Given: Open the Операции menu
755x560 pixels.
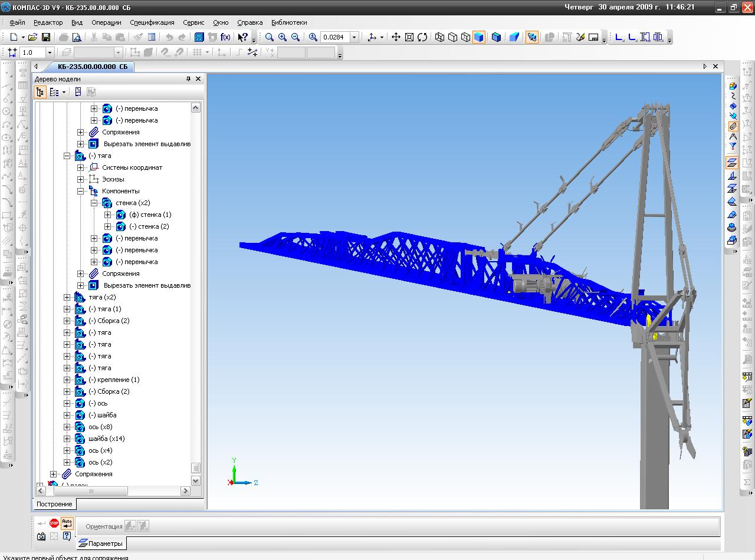Looking at the screenshot, I should point(106,22).
